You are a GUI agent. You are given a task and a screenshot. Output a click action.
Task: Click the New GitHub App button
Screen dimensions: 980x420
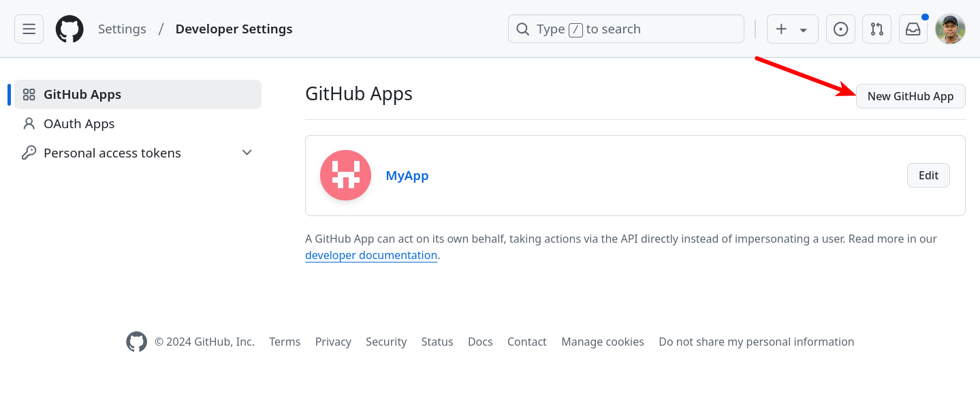pos(910,96)
